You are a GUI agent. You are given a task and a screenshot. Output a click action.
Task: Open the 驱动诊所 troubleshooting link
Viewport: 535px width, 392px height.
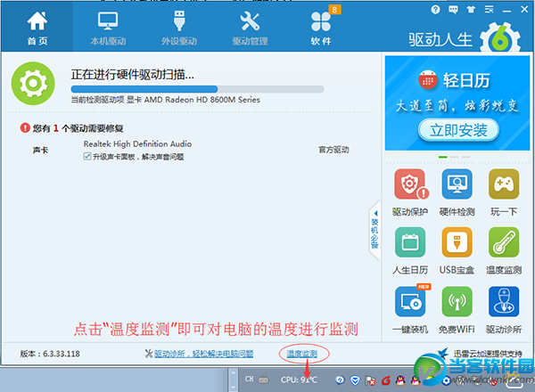tap(203, 354)
